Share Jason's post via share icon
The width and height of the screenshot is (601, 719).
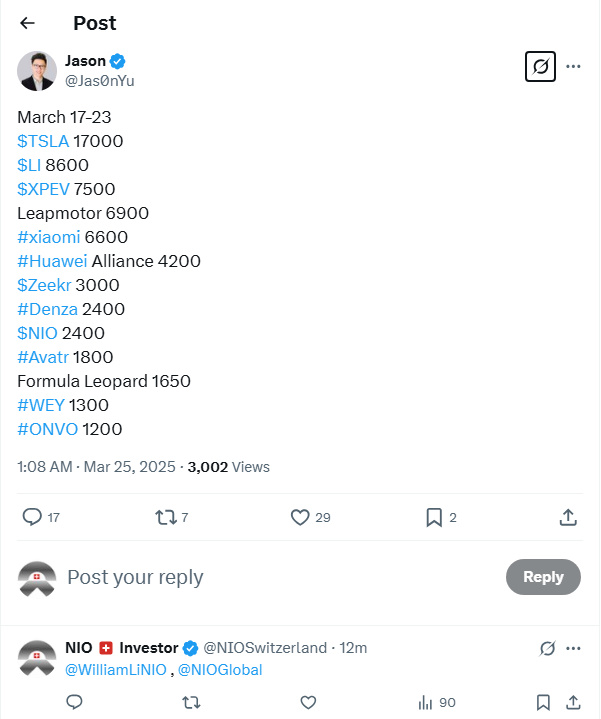567,517
